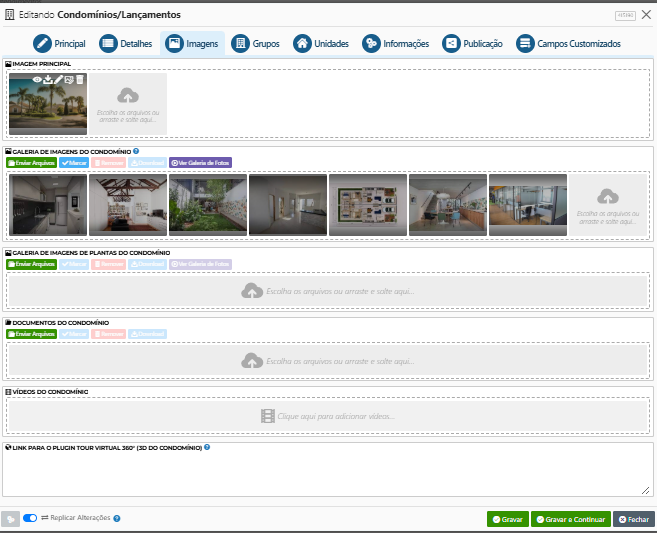Open the Detalhes tab

[126, 44]
